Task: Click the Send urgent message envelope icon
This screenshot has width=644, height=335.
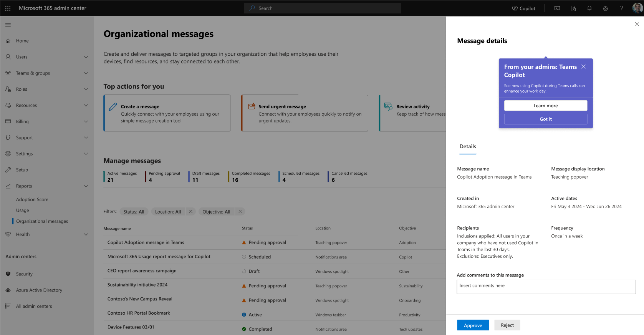Action: point(252,106)
